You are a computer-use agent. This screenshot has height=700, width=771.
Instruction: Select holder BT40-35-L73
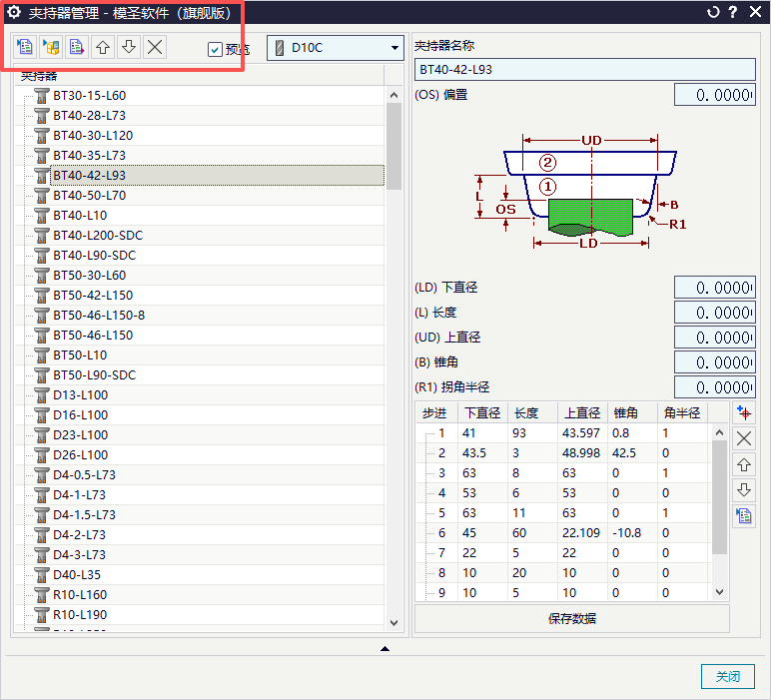(90, 156)
